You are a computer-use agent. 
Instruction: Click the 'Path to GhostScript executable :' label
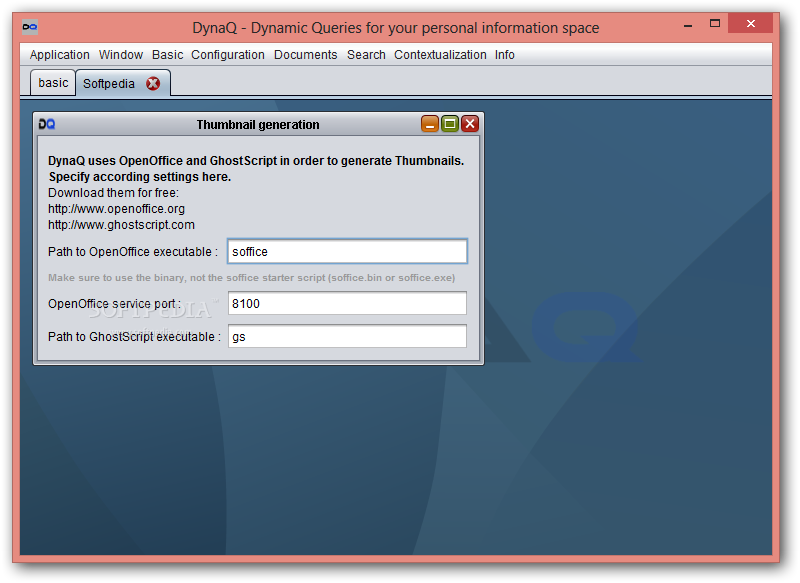134,337
